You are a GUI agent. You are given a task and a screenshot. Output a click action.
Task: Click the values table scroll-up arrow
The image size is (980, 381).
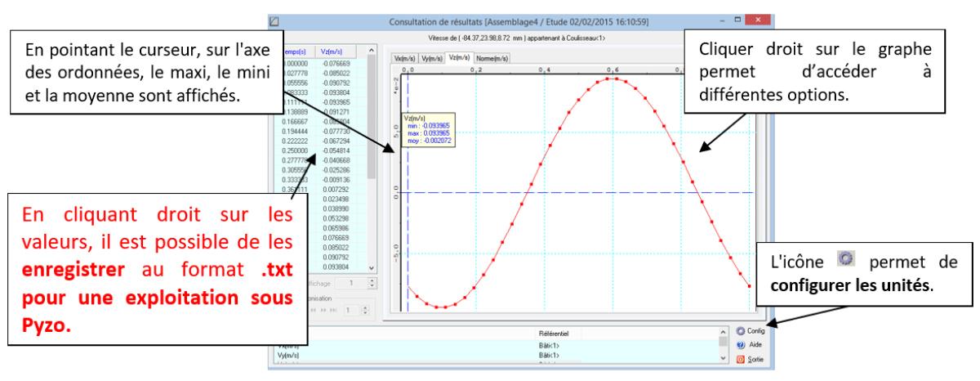(372, 50)
